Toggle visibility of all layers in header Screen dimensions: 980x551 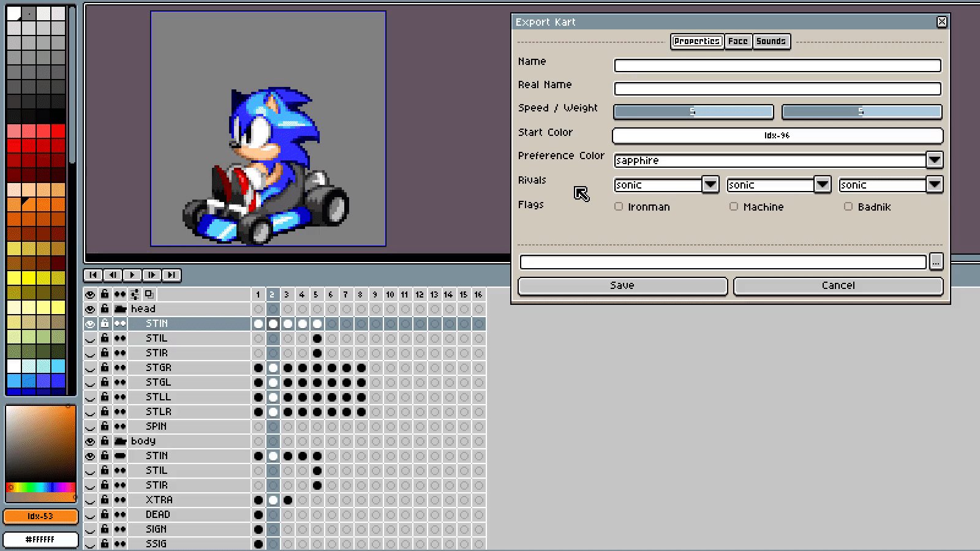90,294
